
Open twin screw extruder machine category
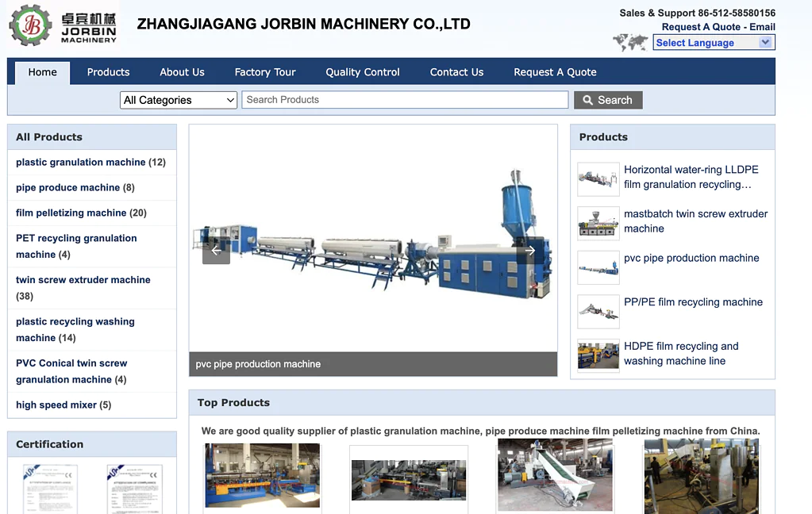pyautogui.click(x=83, y=280)
